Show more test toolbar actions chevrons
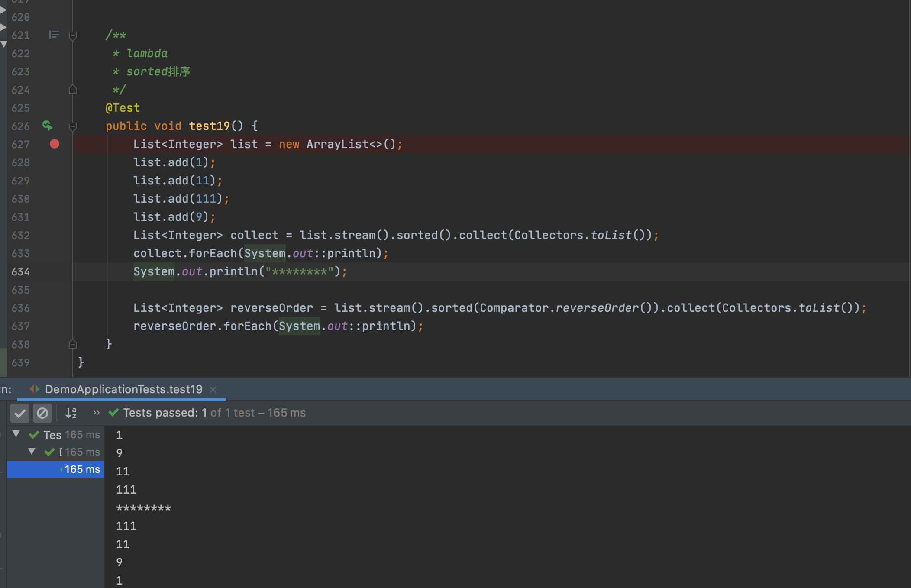911x588 pixels. [96, 413]
